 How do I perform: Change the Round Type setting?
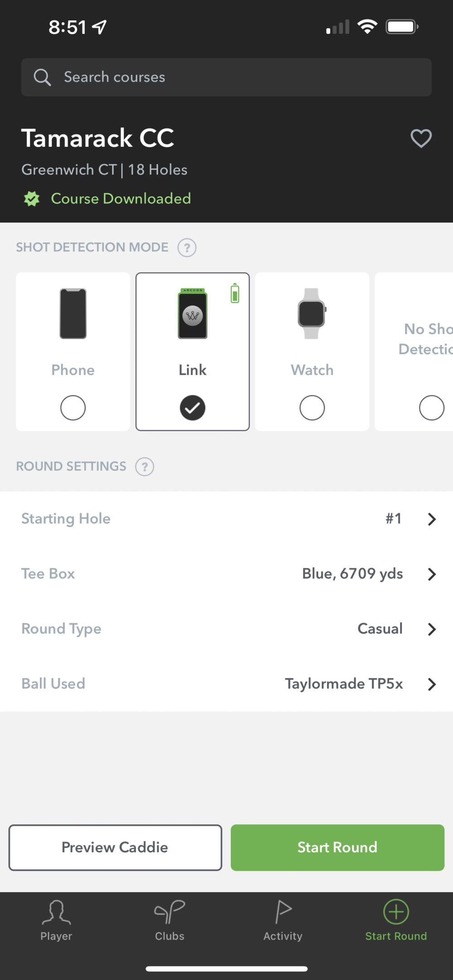tap(226, 629)
